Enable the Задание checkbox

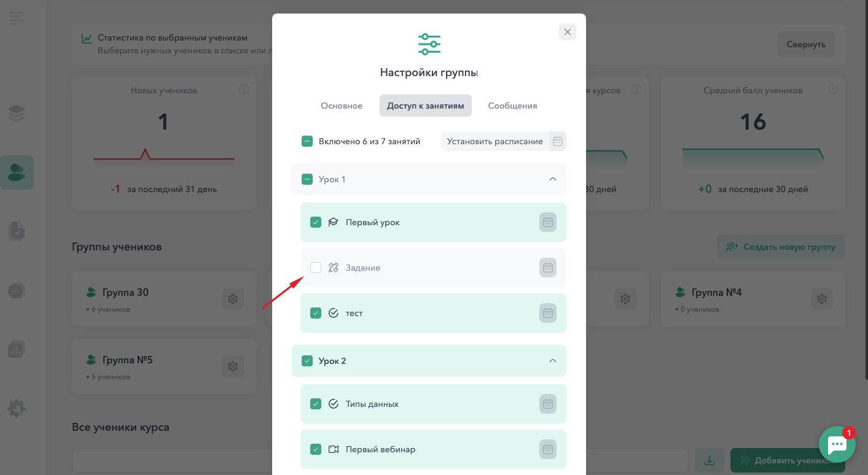pyautogui.click(x=316, y=268)
